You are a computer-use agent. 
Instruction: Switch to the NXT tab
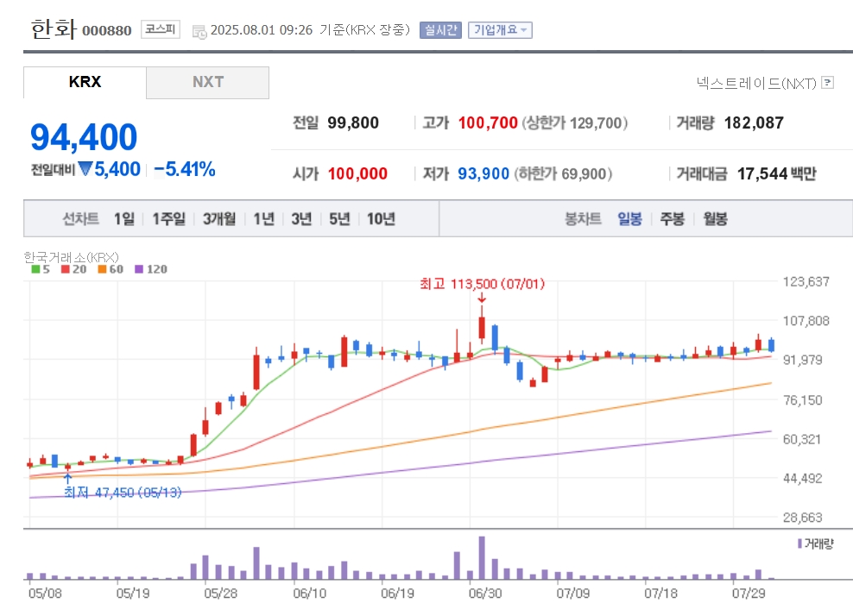coord(208,83)
